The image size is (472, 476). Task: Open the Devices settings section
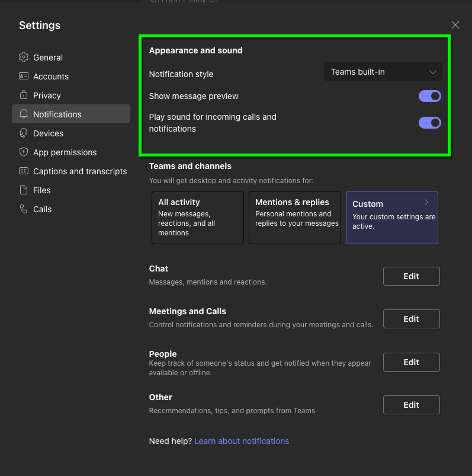[71, 133]
